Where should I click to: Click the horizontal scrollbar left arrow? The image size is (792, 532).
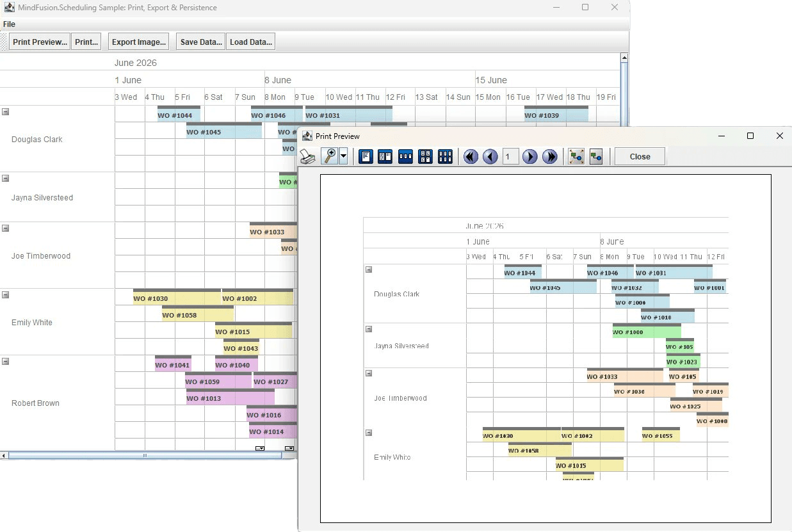point(4,455)
